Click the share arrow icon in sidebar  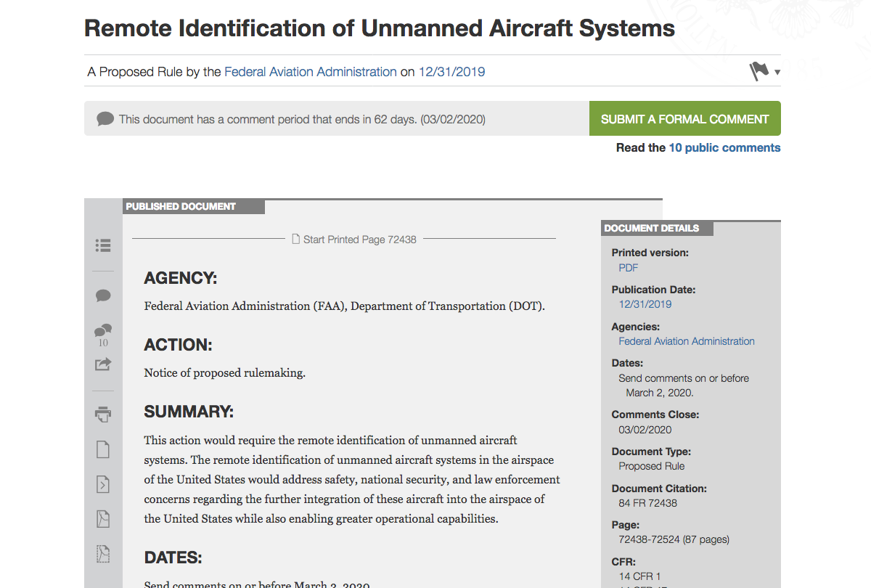click(x=103, y=364)
